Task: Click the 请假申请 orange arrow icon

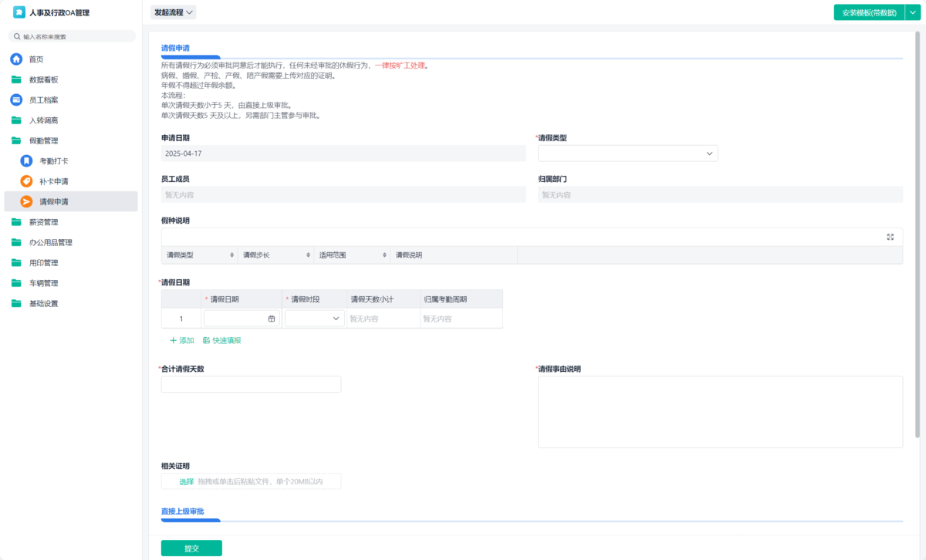Action: click(x=26, y=202)
